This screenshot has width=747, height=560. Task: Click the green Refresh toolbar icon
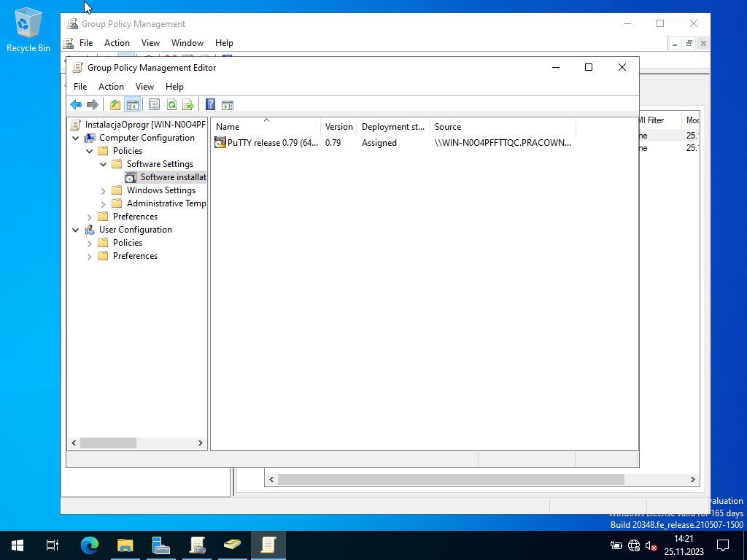(x=171, y=105)
